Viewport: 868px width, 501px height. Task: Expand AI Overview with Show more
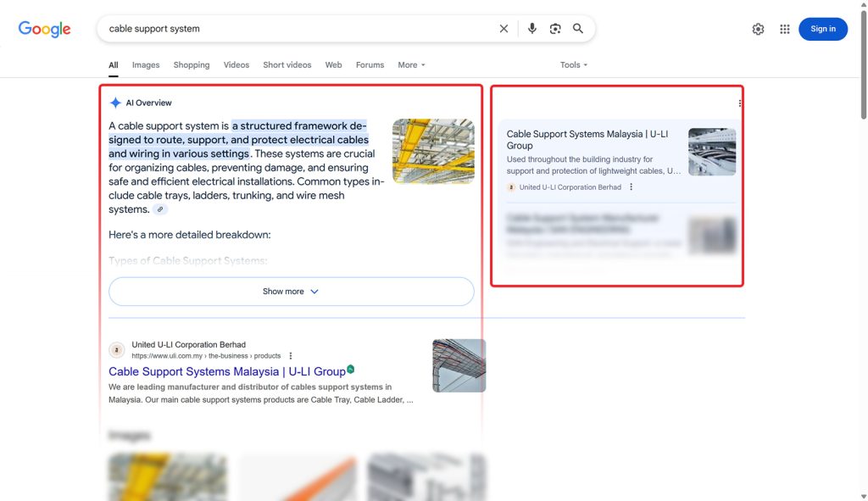coord(292,291)
